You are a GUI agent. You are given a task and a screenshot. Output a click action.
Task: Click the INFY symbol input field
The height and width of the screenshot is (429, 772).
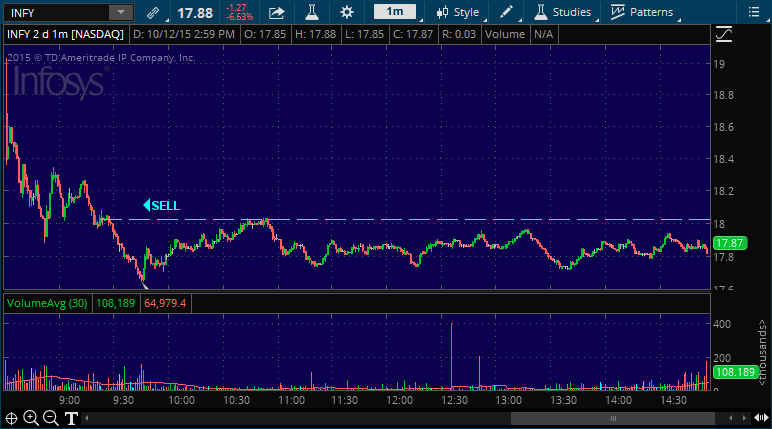tap(56, 12)
